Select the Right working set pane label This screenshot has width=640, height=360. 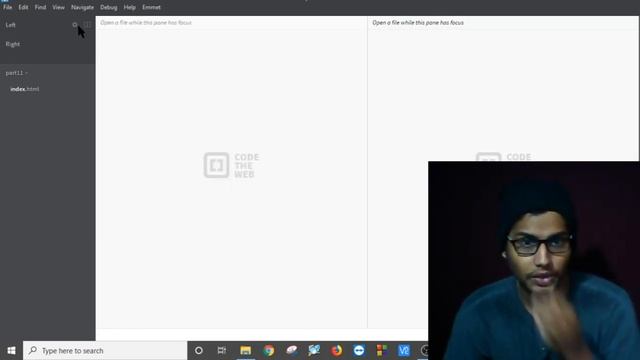click(x=13, y=44)
